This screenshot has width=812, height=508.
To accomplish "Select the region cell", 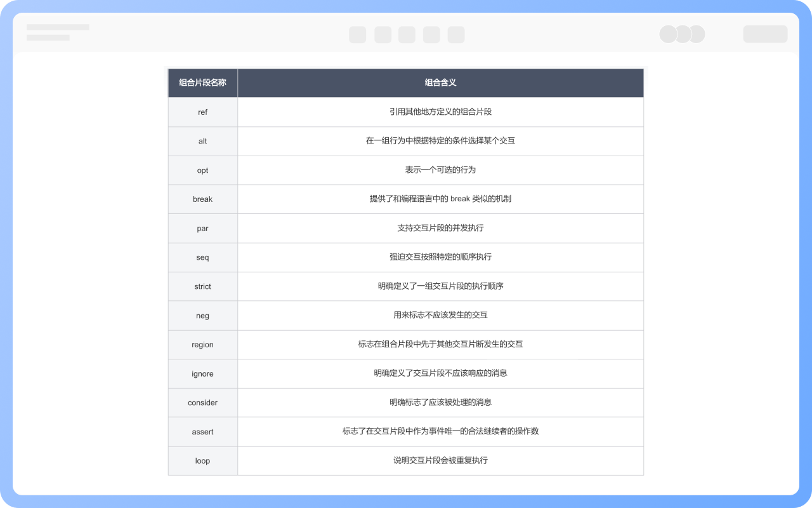I will click(x=202, y=345).
